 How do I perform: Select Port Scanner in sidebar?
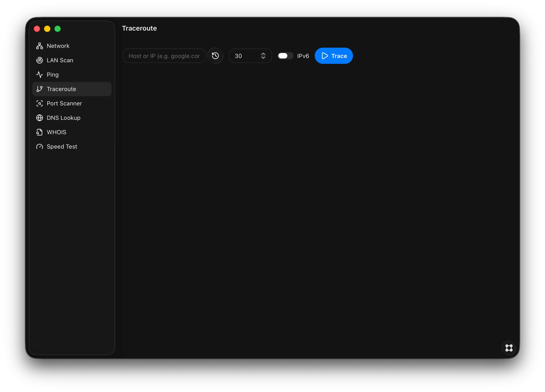click(72, 104)
